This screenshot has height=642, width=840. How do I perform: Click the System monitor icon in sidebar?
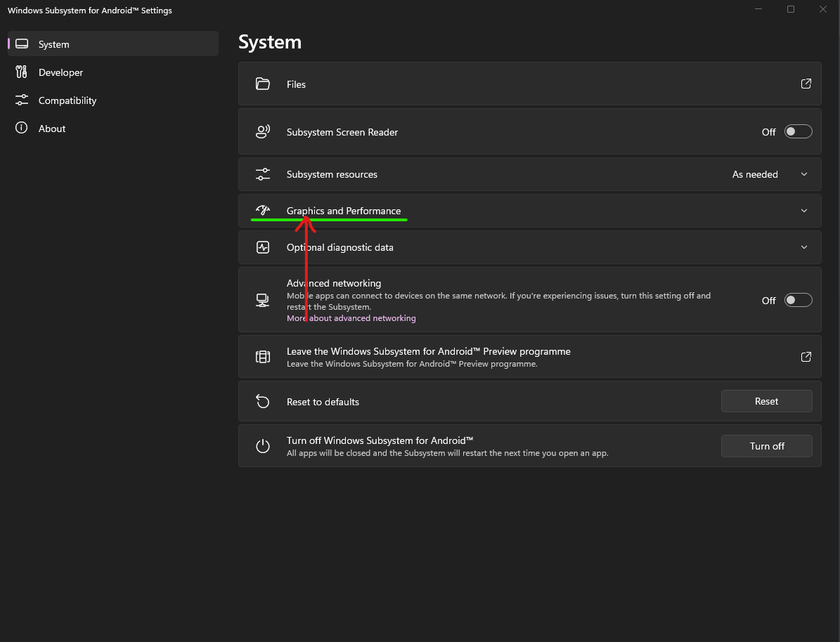[x=21, y=44]
